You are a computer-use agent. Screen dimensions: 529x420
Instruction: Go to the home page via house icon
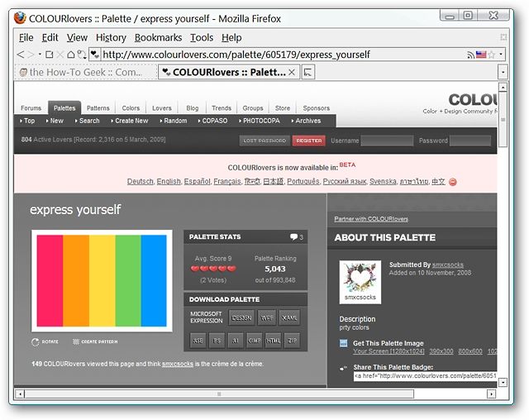pos(70,55)
